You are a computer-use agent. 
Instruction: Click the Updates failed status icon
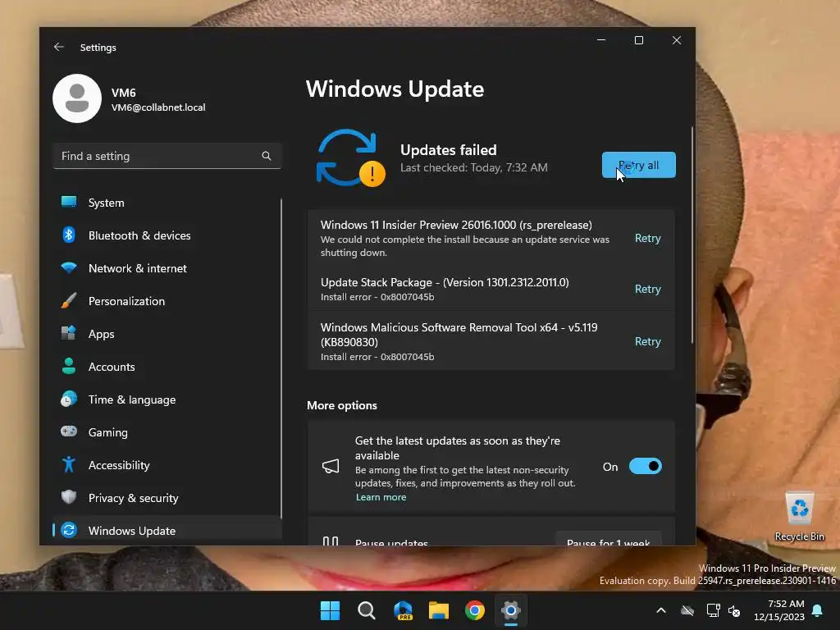click(351, 158)
